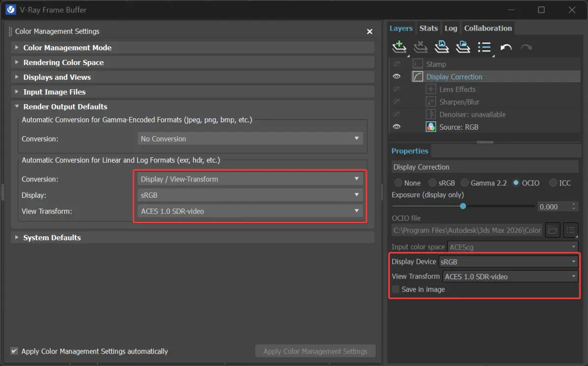Open the Display sRGB dropdown in settings
Screen dimensions: 588x366
click(x=250, y=195)
